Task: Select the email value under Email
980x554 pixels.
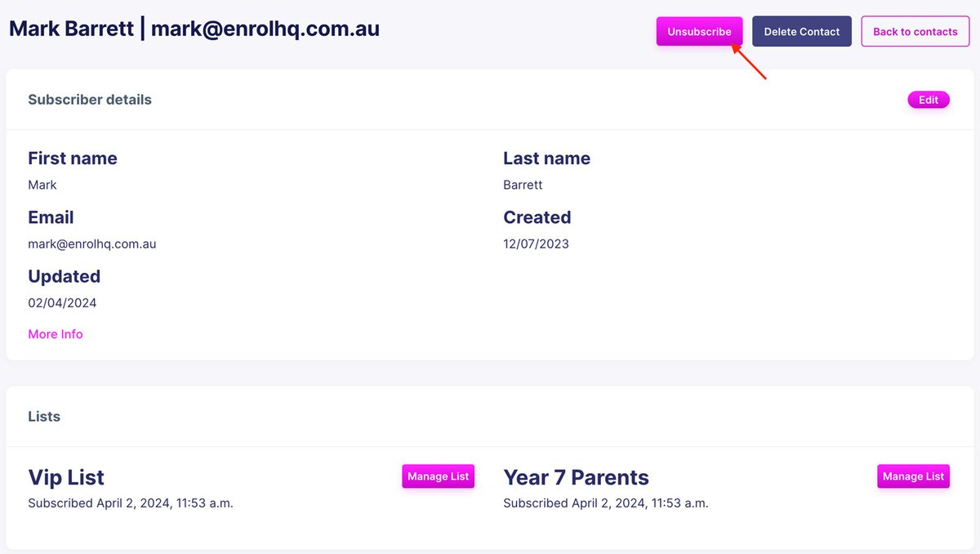Action: [x=92, y=243]
